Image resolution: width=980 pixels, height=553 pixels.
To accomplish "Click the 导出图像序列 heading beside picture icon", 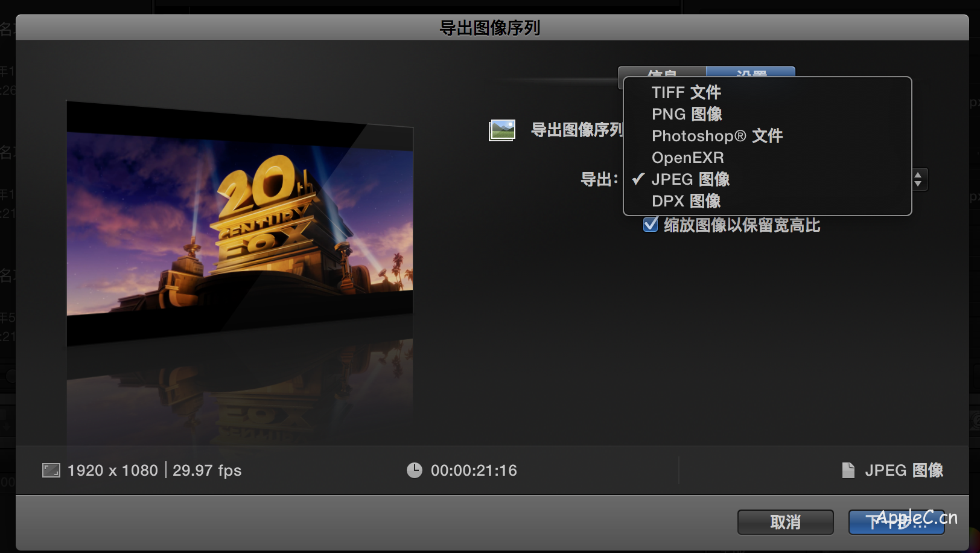I will [577, 130].
